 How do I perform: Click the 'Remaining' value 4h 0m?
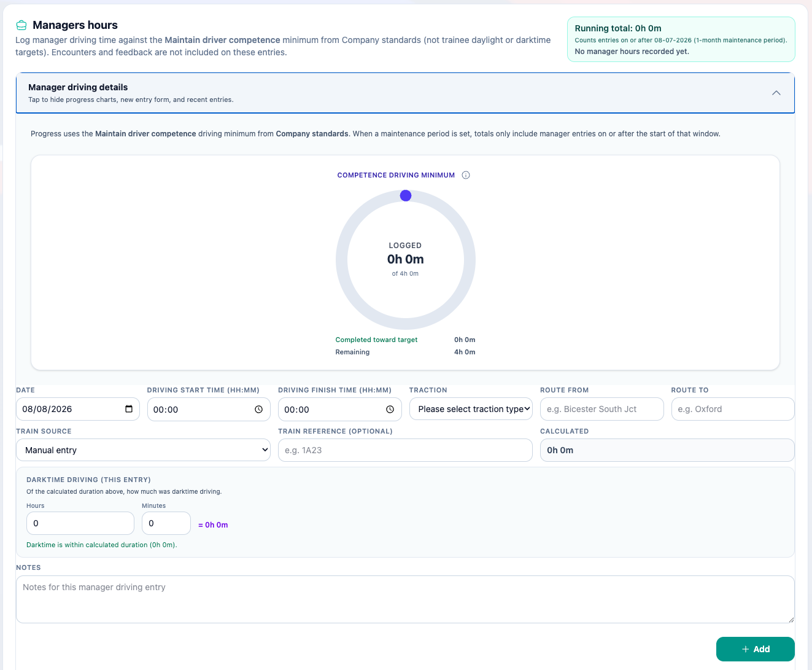click(x=465, y=352)
